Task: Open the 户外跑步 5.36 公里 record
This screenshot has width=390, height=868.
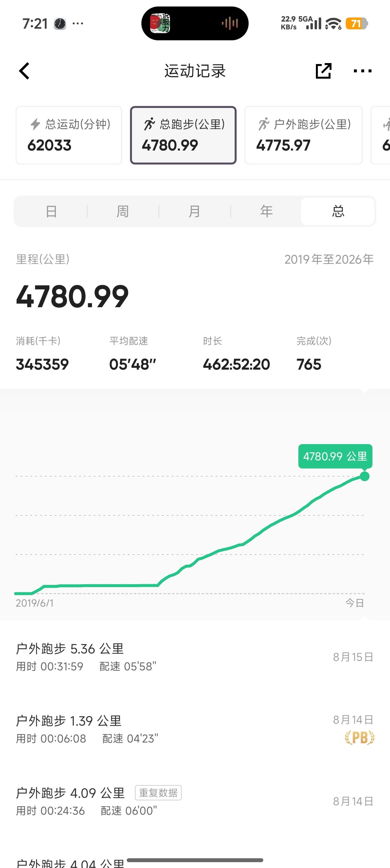Action: (195, 657)
